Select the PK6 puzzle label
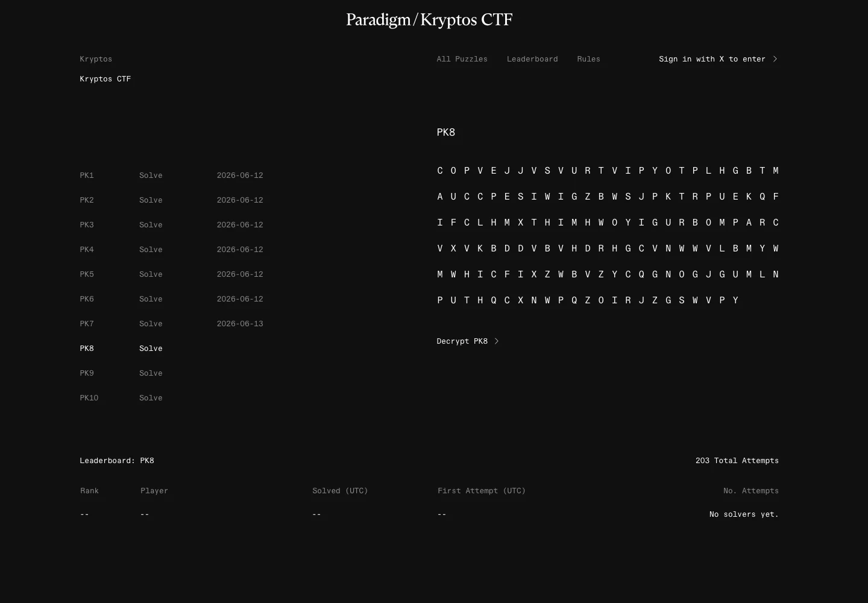The width and height of the screenshot is (868, 603). pyautogui.click(x=87, y=299)
